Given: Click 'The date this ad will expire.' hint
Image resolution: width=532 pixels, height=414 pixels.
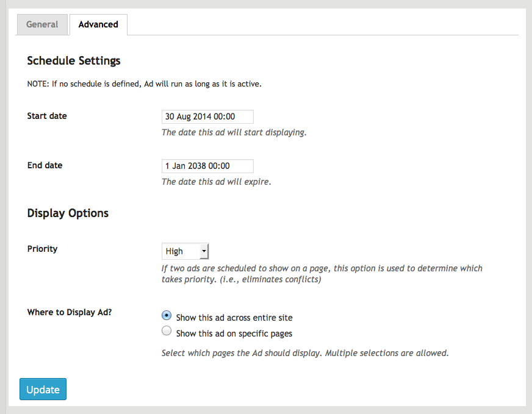Looking at the screenshot, I should [217, 182].
